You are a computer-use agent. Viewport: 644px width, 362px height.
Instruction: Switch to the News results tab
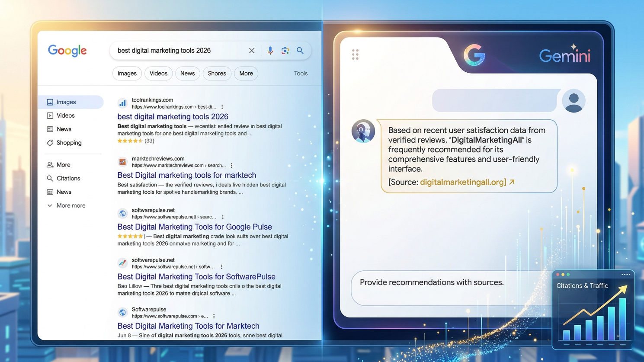[x=187, y=73]
